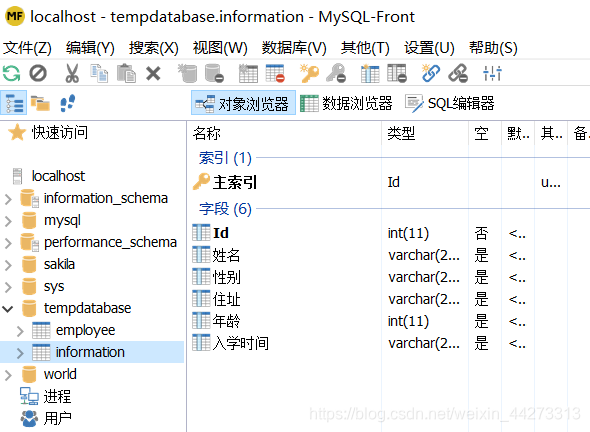The image size is (590, 432).
Task: Expand the information table node
Action: pos(20,353)
